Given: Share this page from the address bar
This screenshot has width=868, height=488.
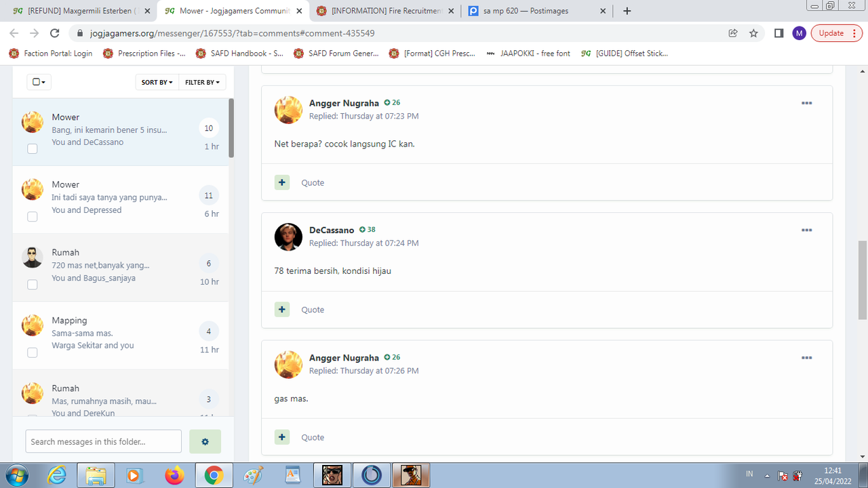Looking at the screenshot, I should coord(733,33).
